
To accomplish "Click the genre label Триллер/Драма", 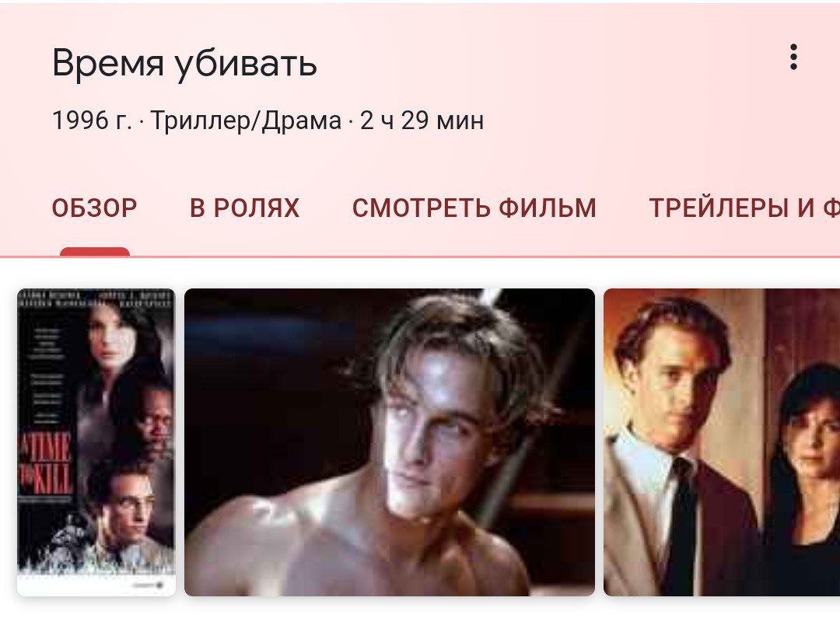I will [246, 121].
